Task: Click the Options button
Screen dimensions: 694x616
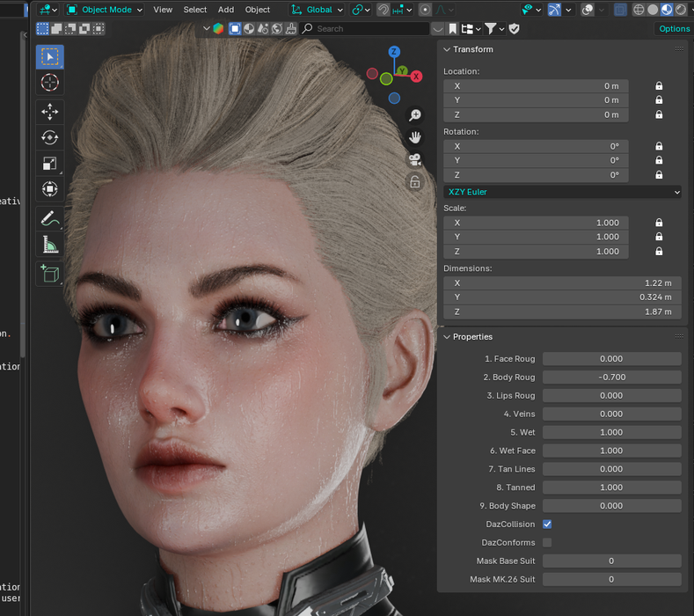Action: [675, 28]
